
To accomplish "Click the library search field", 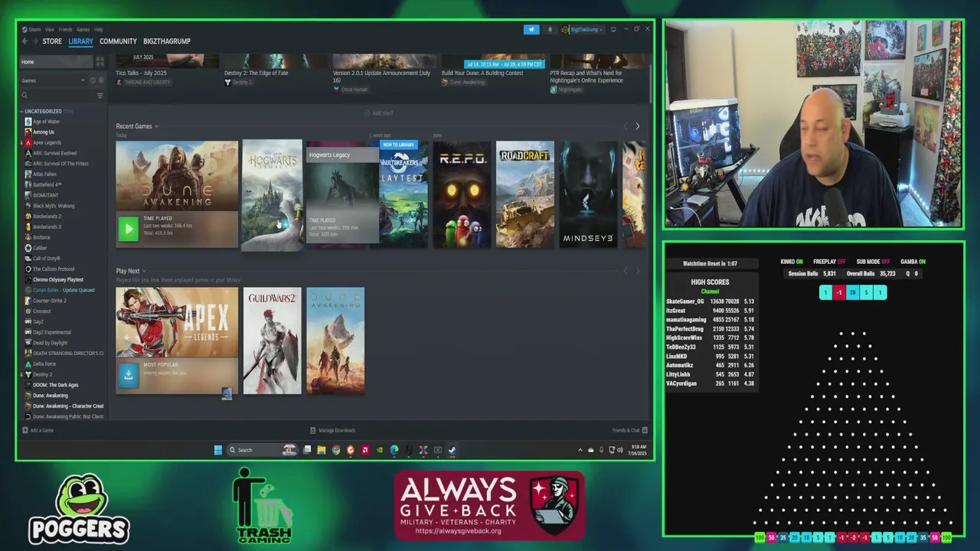I will coord(56,96).
